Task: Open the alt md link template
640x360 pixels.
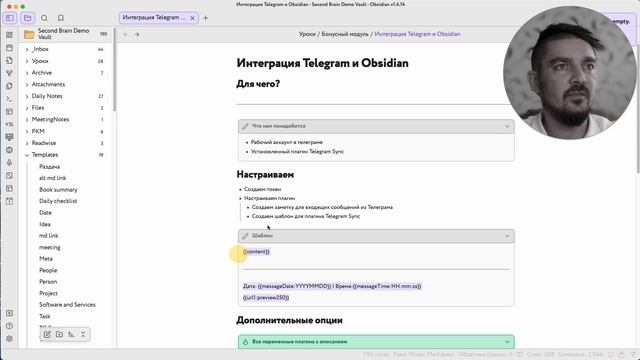Action: click(x=53, y=178)
